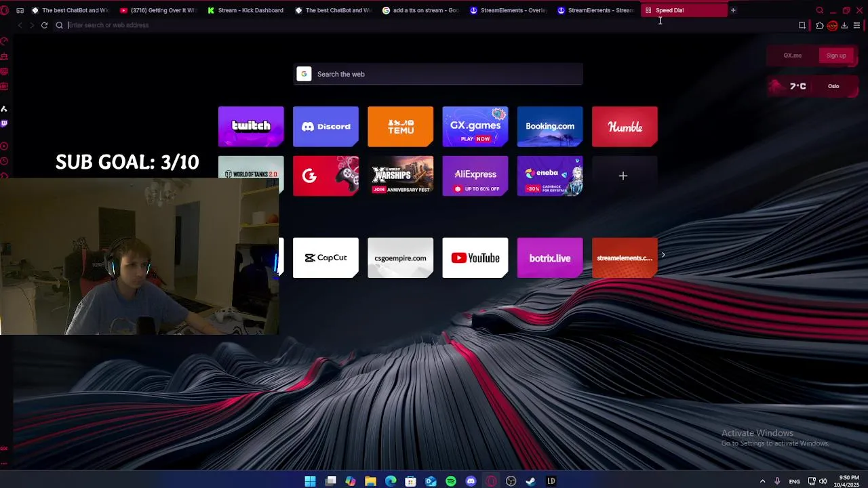Viewport: 868px width, 488px height.
Task: Open the Booking.com speed dial tile
Action: click(x=550, y=126)
